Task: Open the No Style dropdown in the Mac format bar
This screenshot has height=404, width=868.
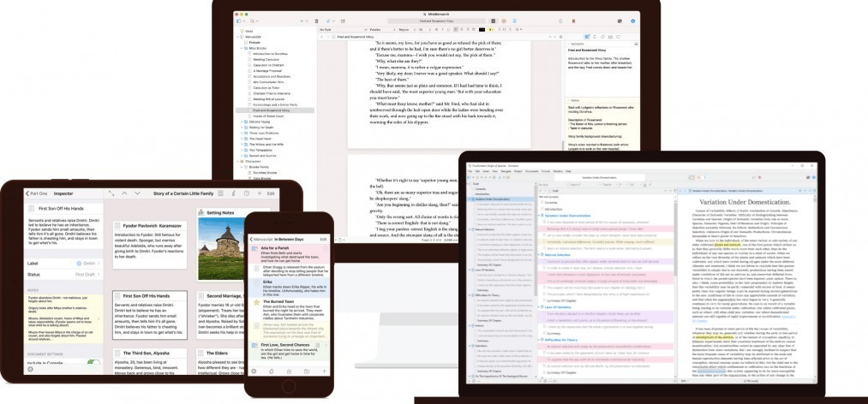Action: [x=343, y=29]
